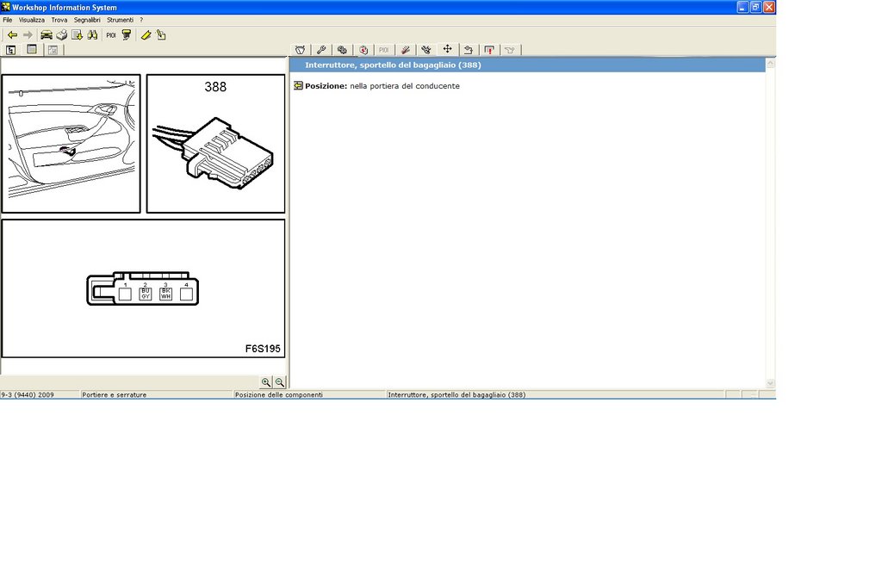Zoom in on the diagram
Image resolution: width=882 pixels, height=588 pixels.
coord(266,382)
